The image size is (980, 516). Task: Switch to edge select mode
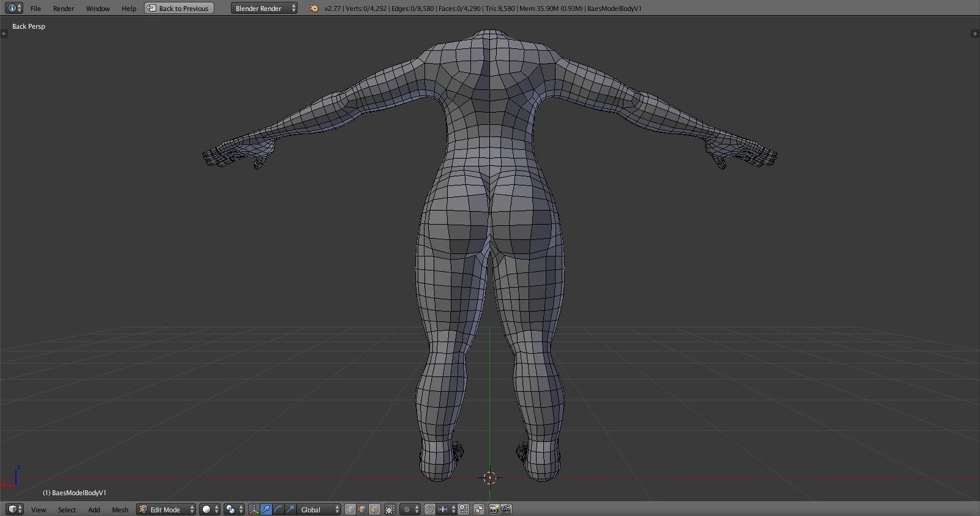coord(362,509)
